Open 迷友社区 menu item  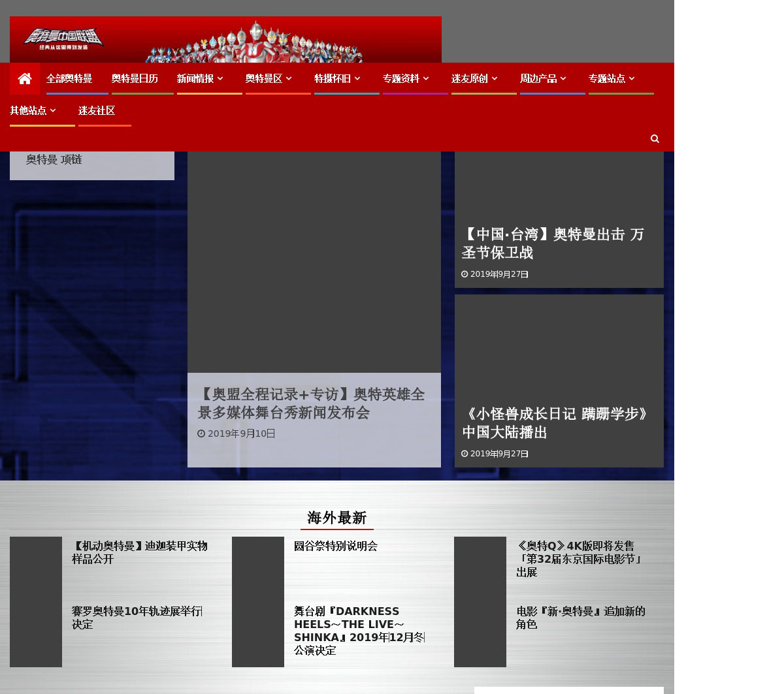coord(97,111)
